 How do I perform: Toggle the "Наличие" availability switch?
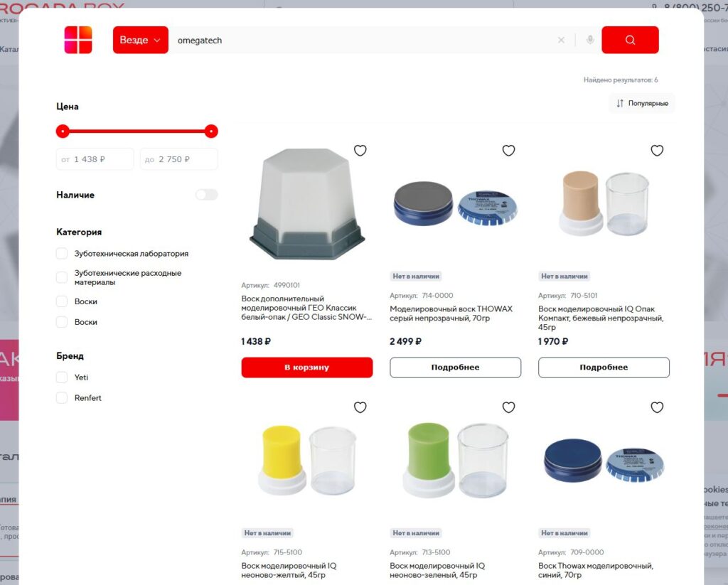207,195
